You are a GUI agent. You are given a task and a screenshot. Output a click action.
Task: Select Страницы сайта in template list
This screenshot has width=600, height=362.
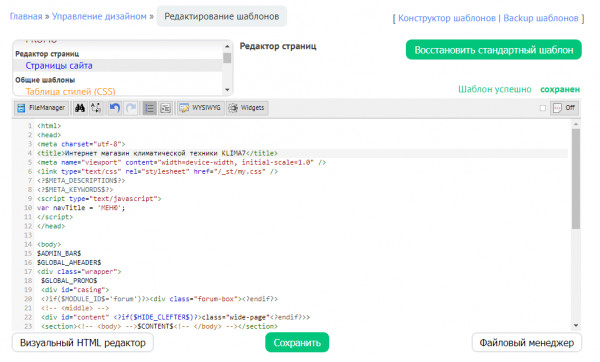[x=59, y=65]
